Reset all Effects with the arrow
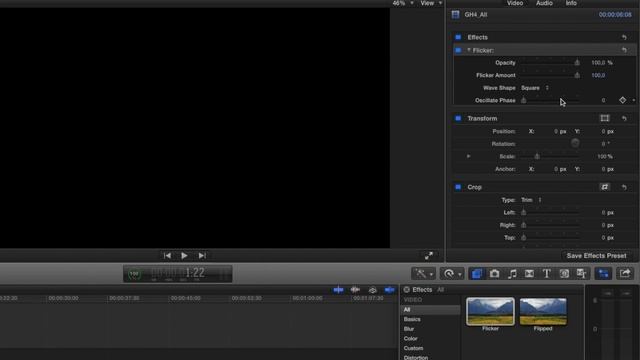The height and width of the screenshot is (360, 640). (x=624, y=37)
